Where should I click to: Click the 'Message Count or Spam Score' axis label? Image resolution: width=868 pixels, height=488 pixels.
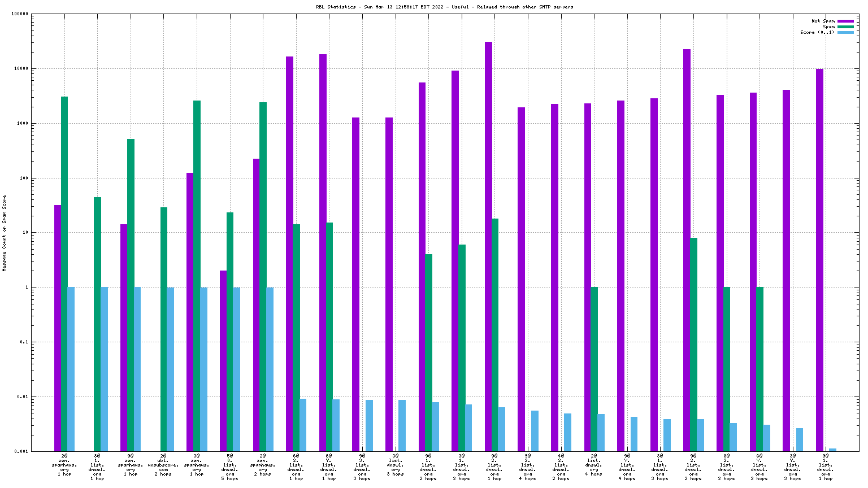click(5, 233)
